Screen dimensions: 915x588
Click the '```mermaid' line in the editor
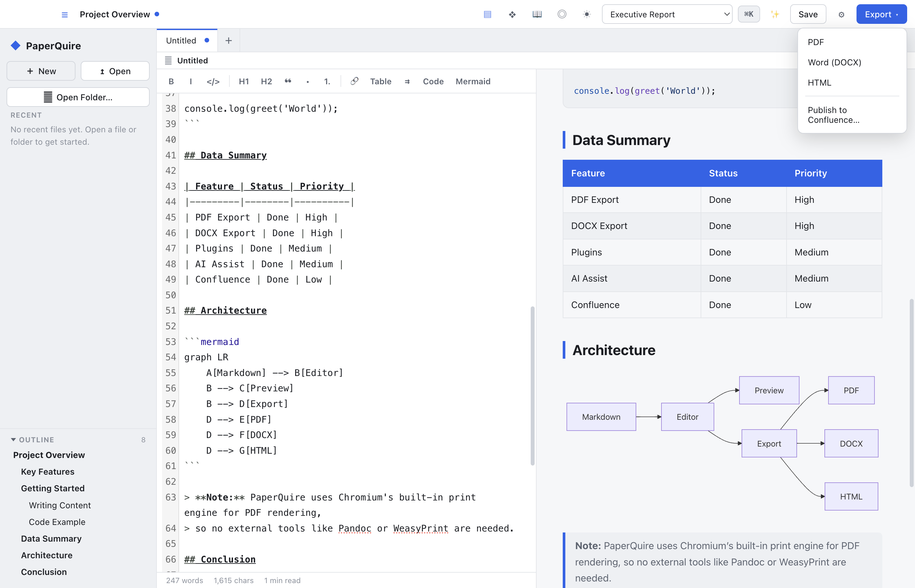click(x=211, y=341)
